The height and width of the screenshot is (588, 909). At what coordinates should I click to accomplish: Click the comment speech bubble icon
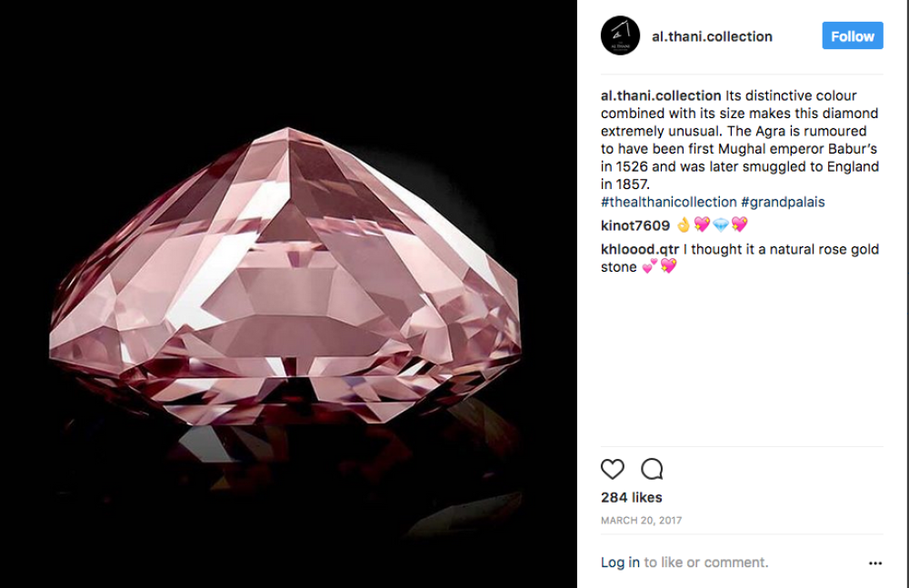pos(652,469)
